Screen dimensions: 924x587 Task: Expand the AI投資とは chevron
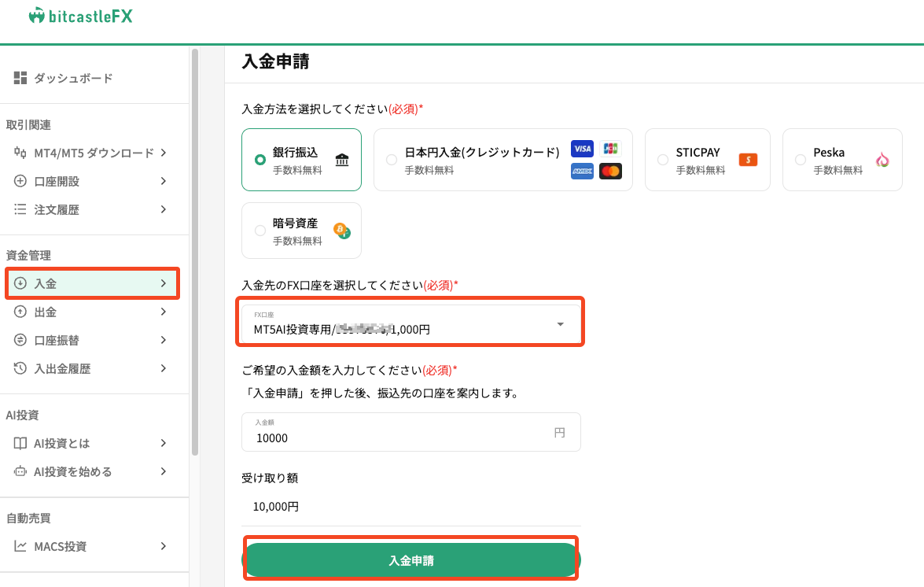click(164, 443)
